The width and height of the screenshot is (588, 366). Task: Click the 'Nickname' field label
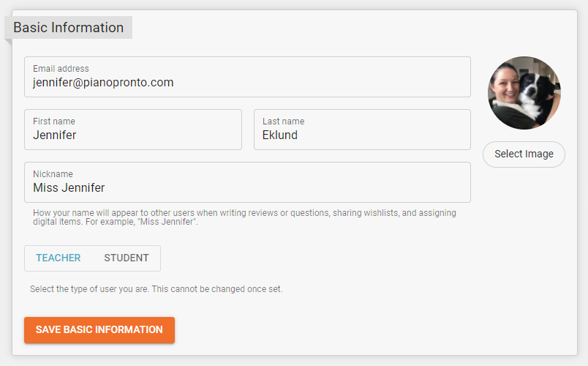53,173
